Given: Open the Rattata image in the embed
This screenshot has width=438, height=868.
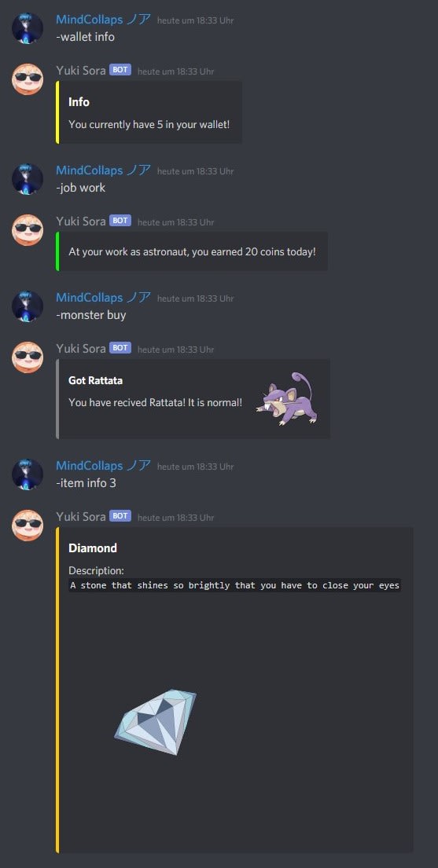Looking at the screenshot, I should 288,398.
